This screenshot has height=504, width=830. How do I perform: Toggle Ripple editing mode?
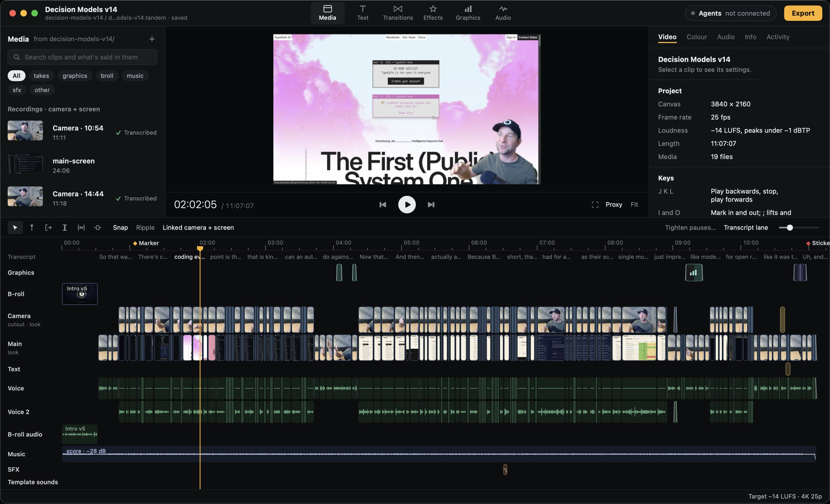145,228
